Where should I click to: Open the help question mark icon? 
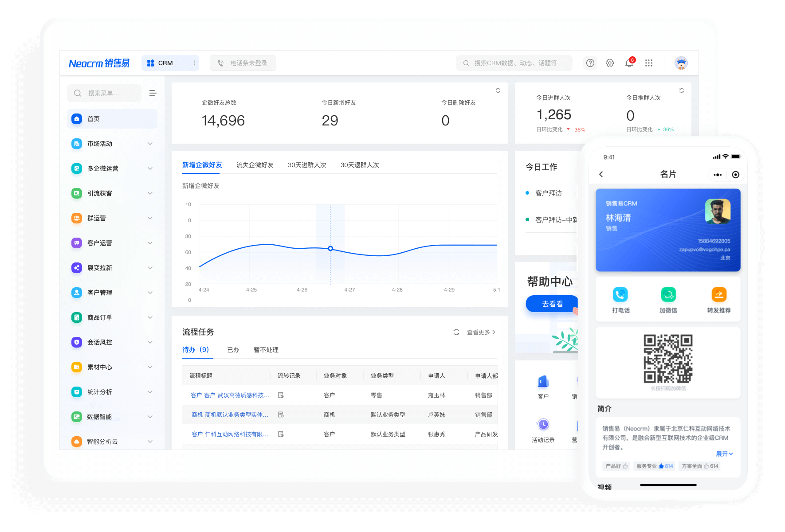click(x=590, y=63)
